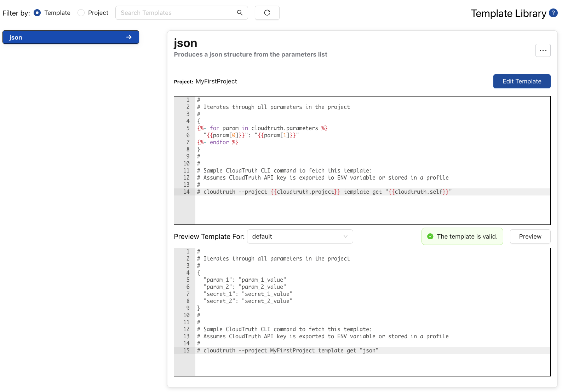The image size is (562, 392).
Task: Focus the Search Templates input field
Action: [x=177, y=13]
